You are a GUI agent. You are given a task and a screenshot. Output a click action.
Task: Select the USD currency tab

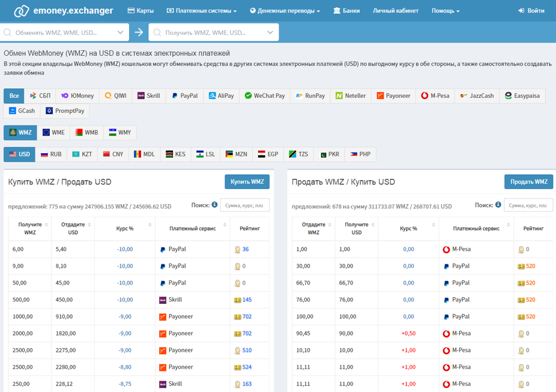point(19,154)
